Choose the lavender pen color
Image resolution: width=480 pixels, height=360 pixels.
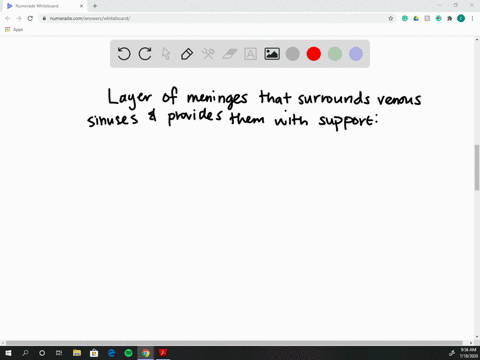coord(356,54)
